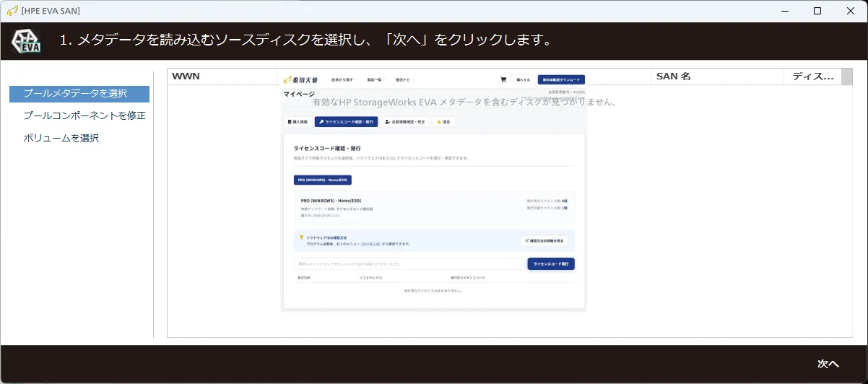Click the EVA logo icon in the header
The height and width of the screenshot is (384, 868).
[25, 41]
